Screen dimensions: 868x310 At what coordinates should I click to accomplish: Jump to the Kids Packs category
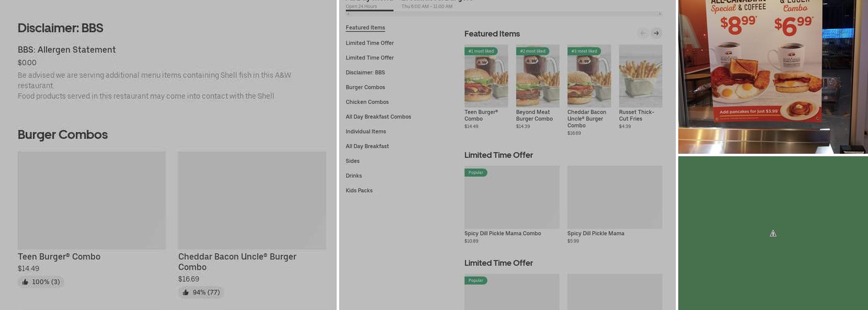click(x=359, y=191)
